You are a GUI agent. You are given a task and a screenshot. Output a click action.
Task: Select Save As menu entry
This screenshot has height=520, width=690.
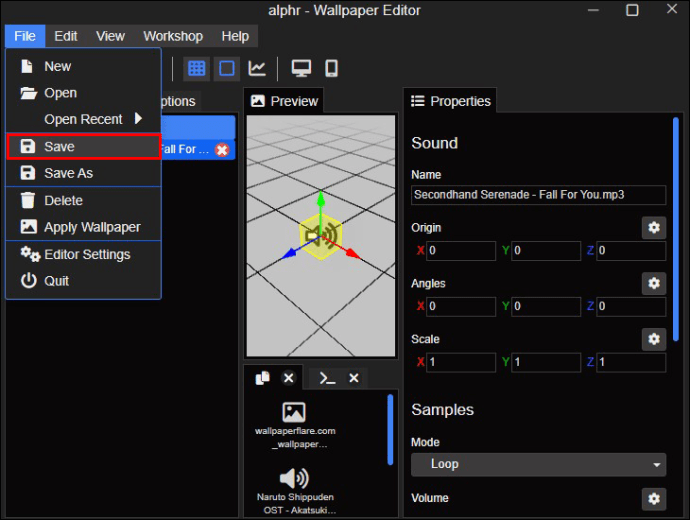tap(83, 173)
